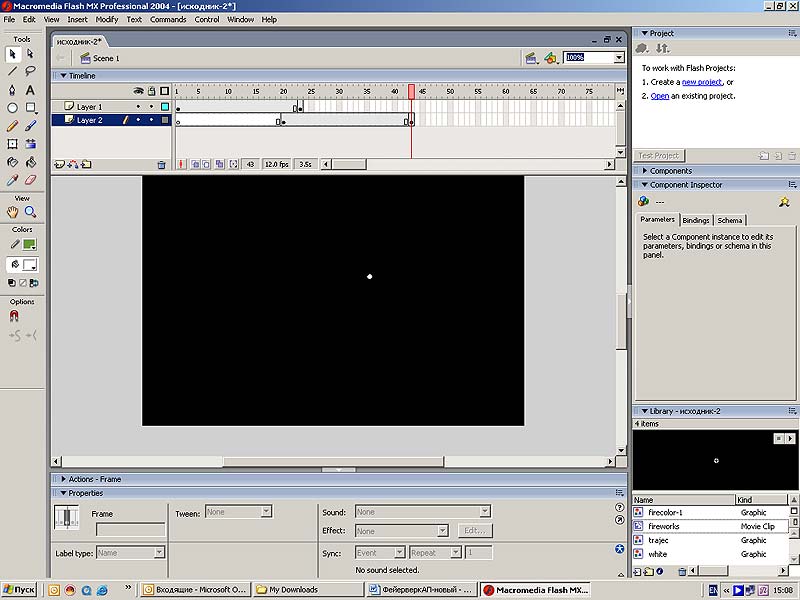800x600 pixels.
Task: Play the Library preview animation
Action: pyautogui.click(x=791, y=438)
